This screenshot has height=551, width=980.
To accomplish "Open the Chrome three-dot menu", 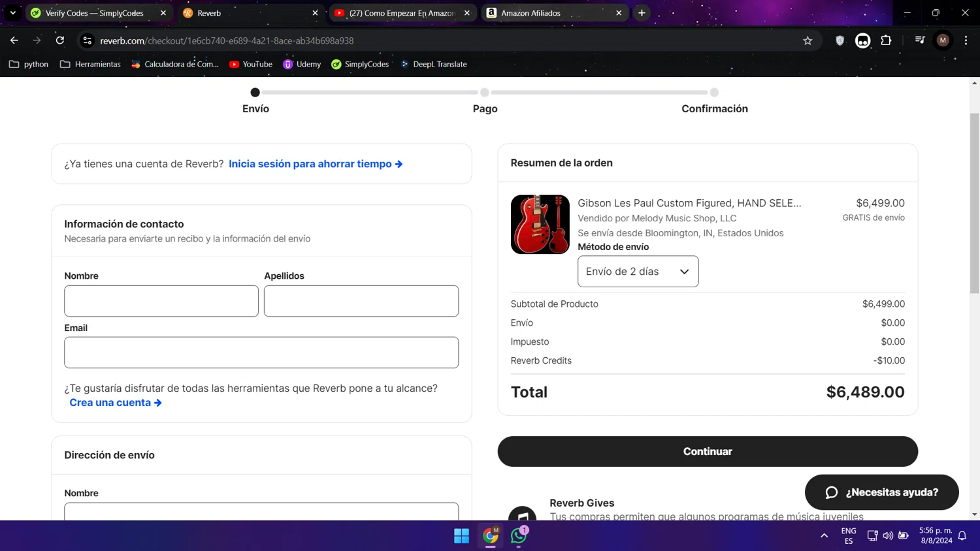I will [x=966, y=40].
